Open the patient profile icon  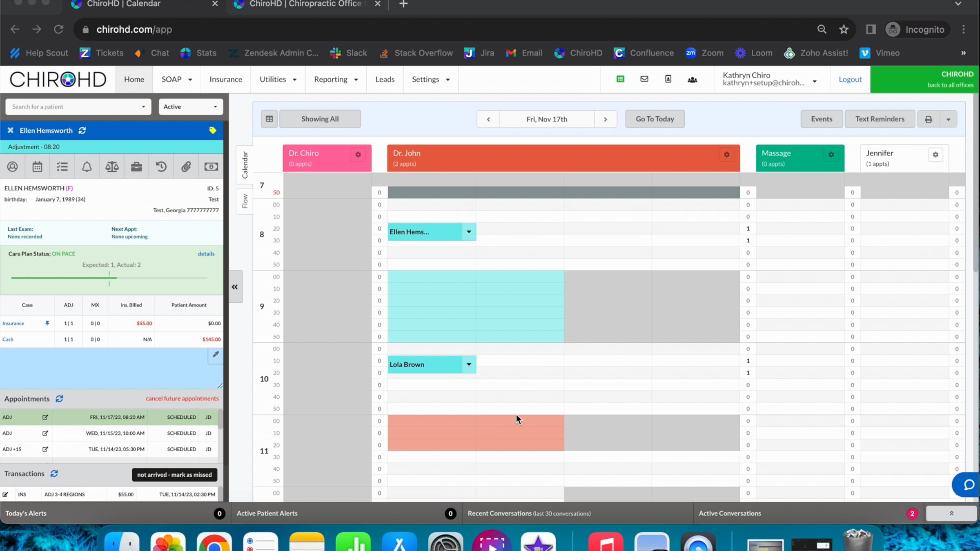point(12,167)
